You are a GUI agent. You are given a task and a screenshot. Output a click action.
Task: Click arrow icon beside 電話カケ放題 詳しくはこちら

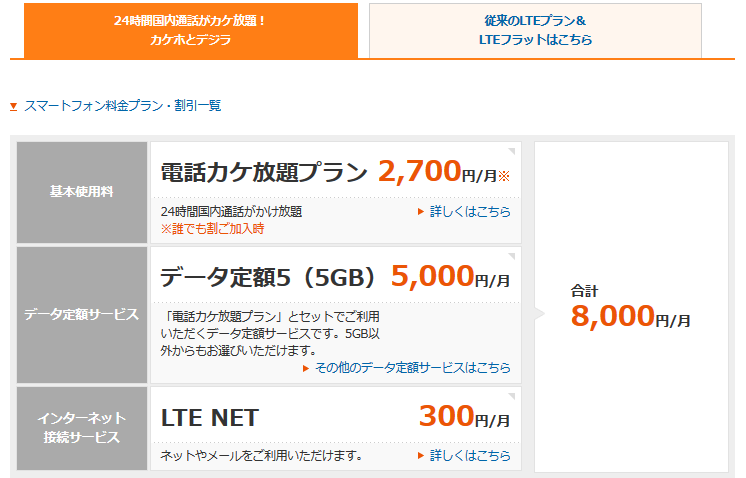[x=421, y=212]
